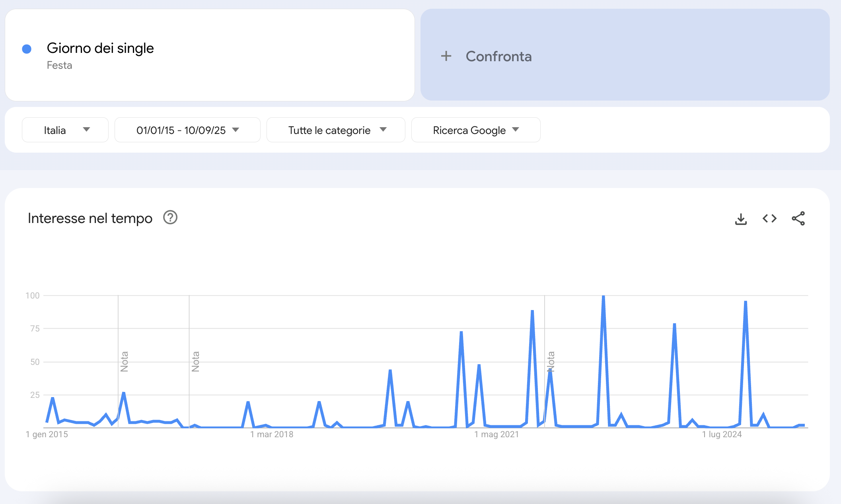
Task: Share the Interesse nel tempo chart
Action: pos(798,218)
